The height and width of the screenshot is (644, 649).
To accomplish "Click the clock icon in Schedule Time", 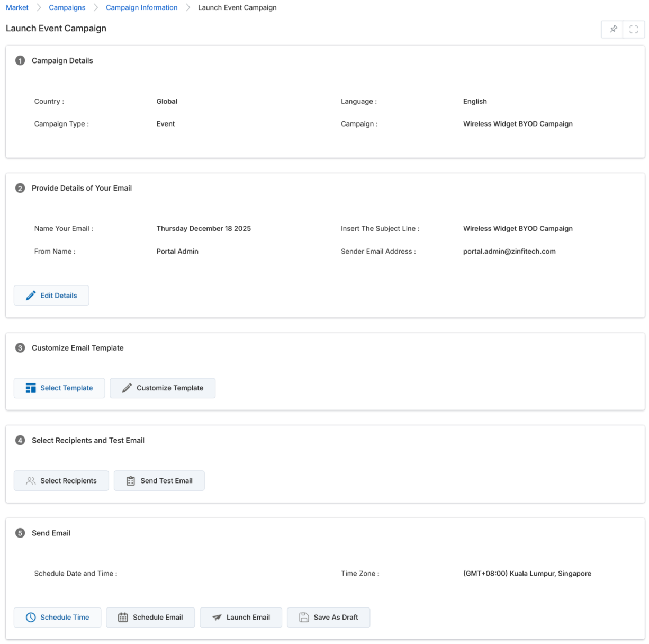I will click(x=31, y=618).
